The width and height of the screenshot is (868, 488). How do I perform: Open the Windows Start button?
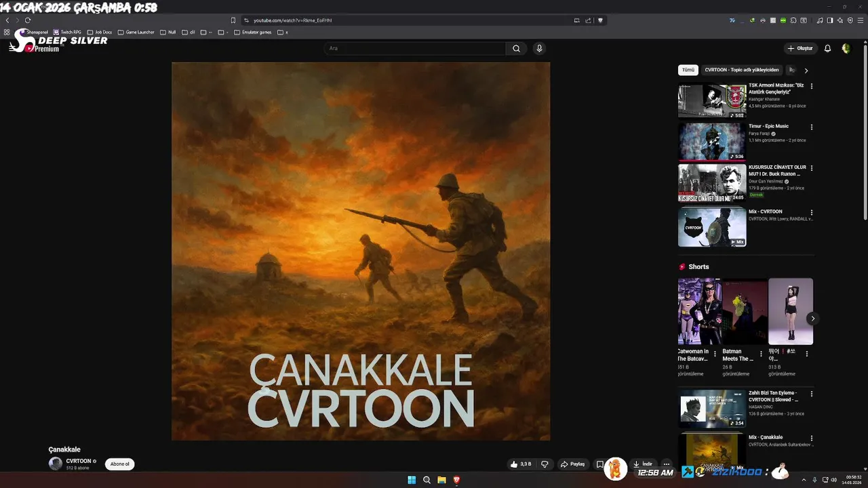pos(412,480)
